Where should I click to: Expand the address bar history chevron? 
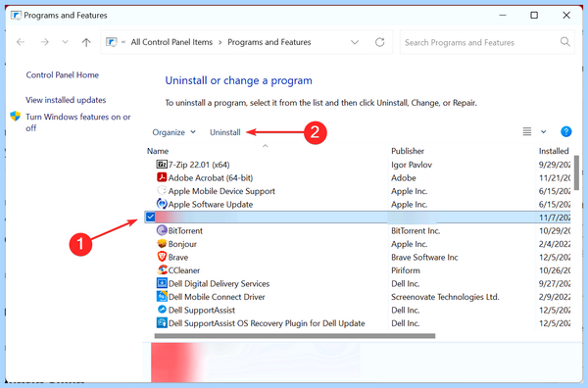coord(355,42)
